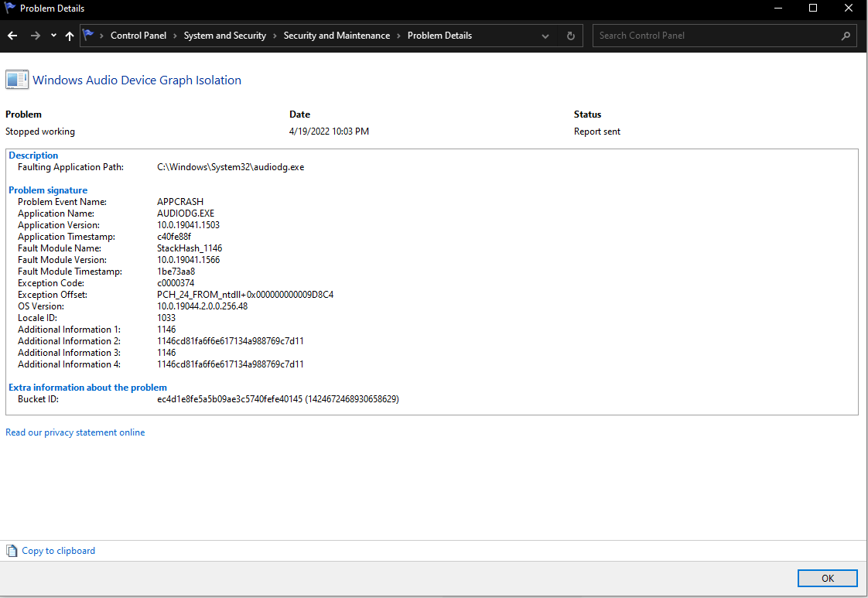Click the flag icon in the title bar
The height and width of the screenshot is (598, 868).
(9, 8)
